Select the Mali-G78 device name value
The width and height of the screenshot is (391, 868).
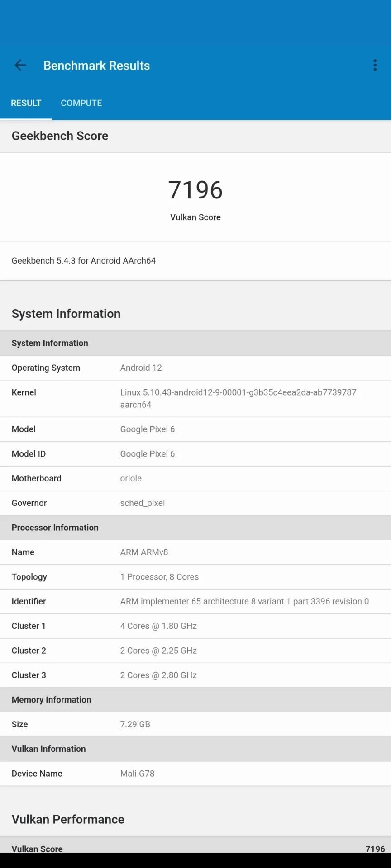tap(137, 774)
